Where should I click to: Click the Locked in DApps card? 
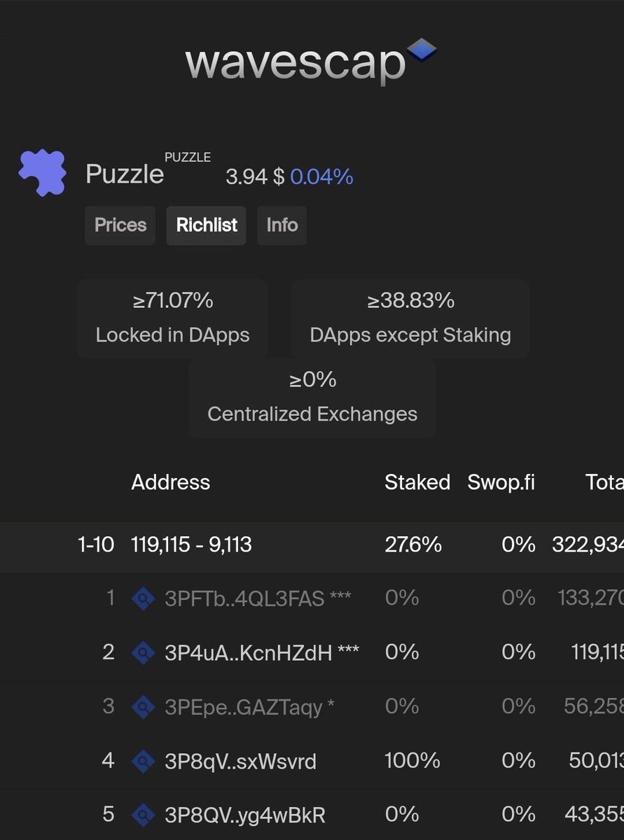(x=172, y=318)
